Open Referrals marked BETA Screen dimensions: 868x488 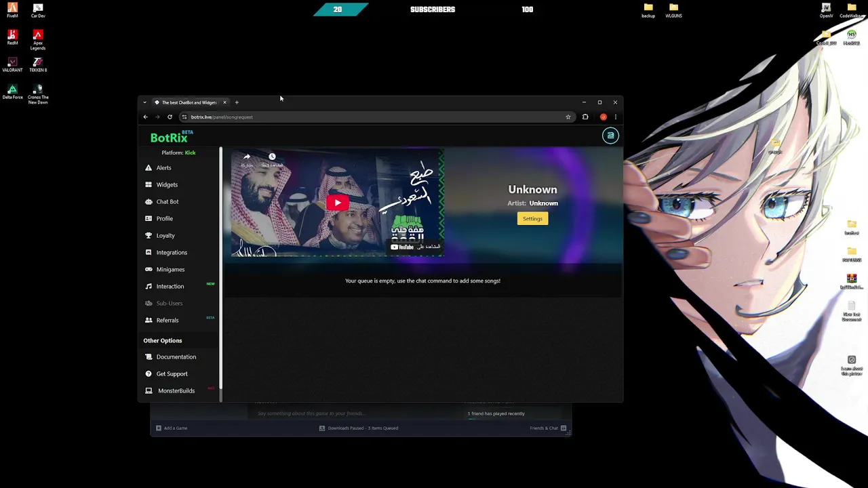(167, 320)
